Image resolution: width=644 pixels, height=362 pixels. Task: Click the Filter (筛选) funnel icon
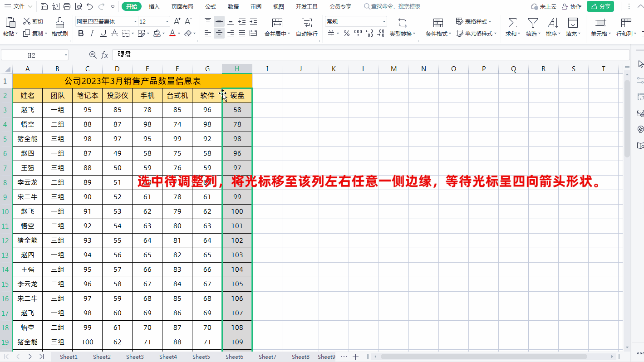(x=533, y=23)
